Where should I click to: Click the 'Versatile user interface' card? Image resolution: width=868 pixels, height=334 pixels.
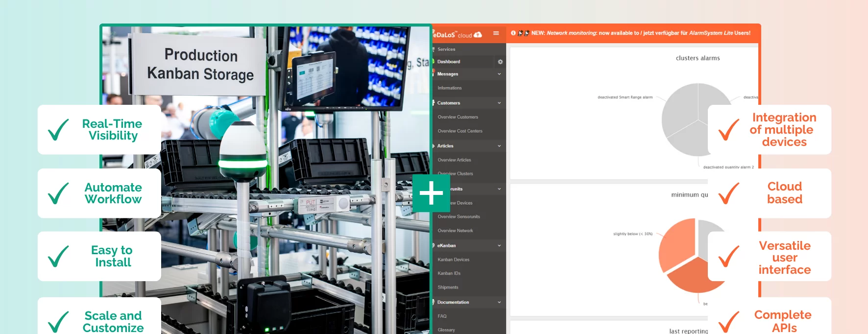point(770,256)
